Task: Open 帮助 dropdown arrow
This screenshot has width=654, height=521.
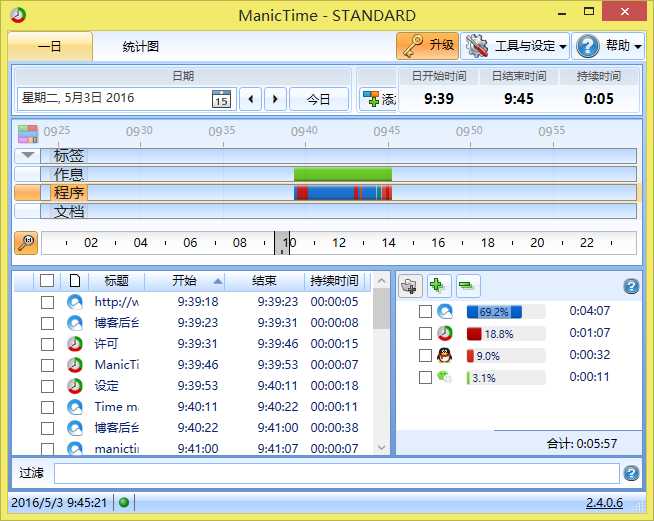Action: [638, 46]
